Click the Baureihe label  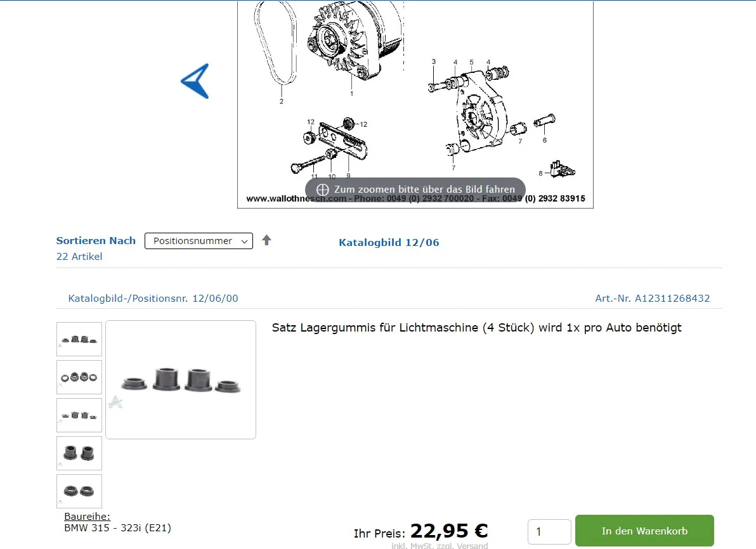(x=88, y=516)
